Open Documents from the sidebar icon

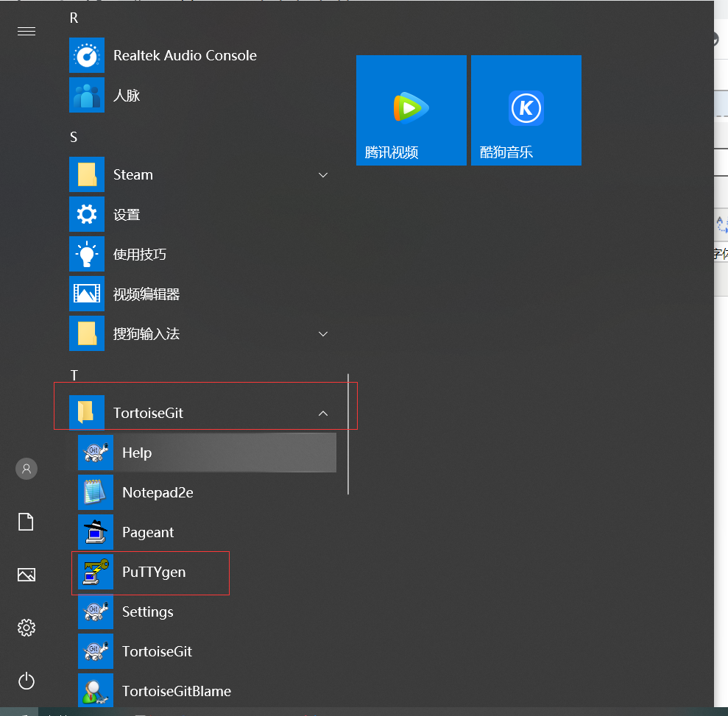click(x=26, y=522)
